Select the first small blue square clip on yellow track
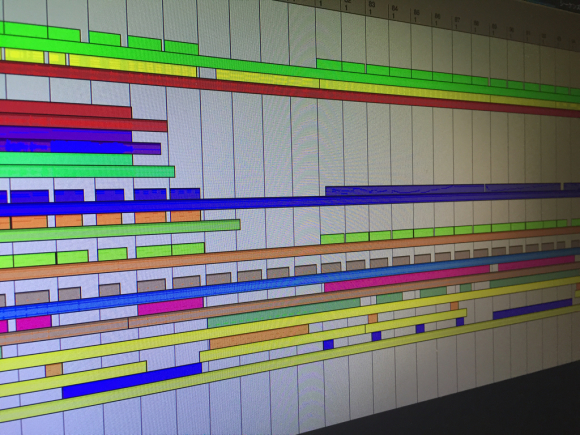This screenshot has height=435, width=580. 328,345
